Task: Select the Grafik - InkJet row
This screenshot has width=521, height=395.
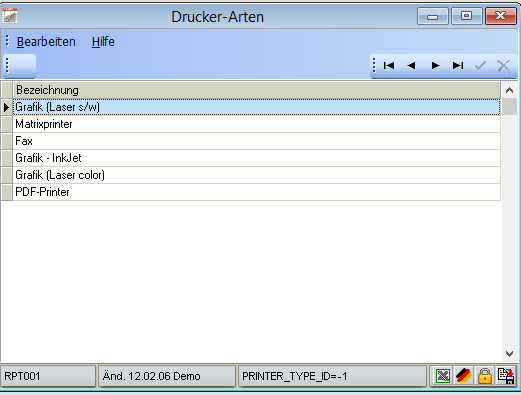Action: coord(257,158)
